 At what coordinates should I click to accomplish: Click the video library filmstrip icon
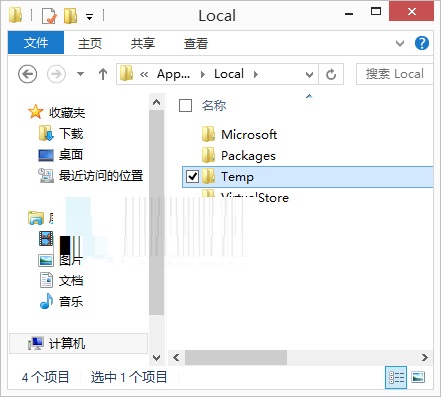(46, 238)
